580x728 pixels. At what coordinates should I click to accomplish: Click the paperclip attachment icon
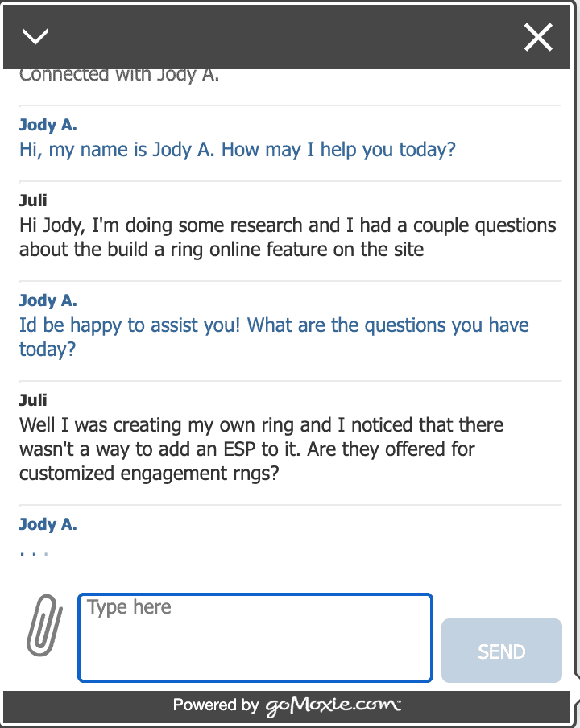point(44,625)
